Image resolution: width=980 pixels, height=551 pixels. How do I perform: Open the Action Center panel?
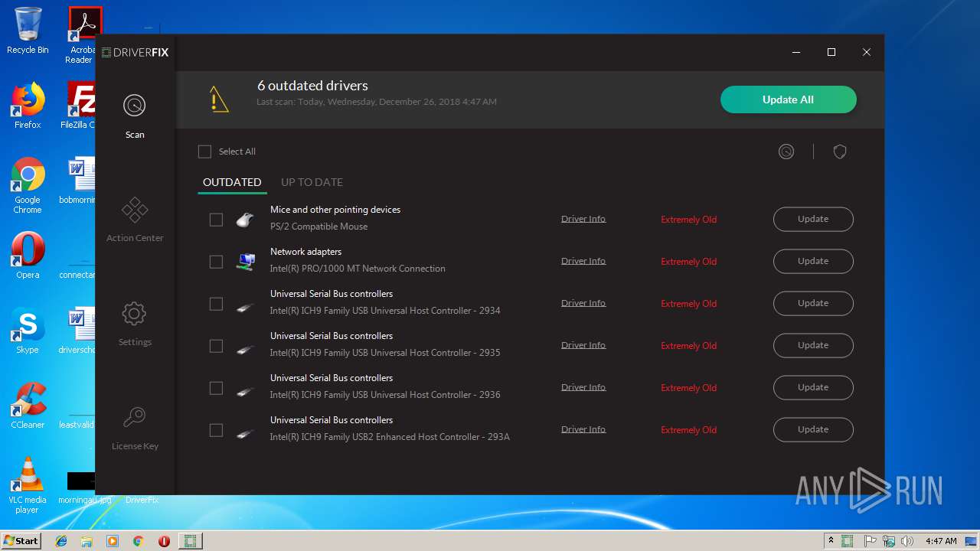tap(135, 220)
